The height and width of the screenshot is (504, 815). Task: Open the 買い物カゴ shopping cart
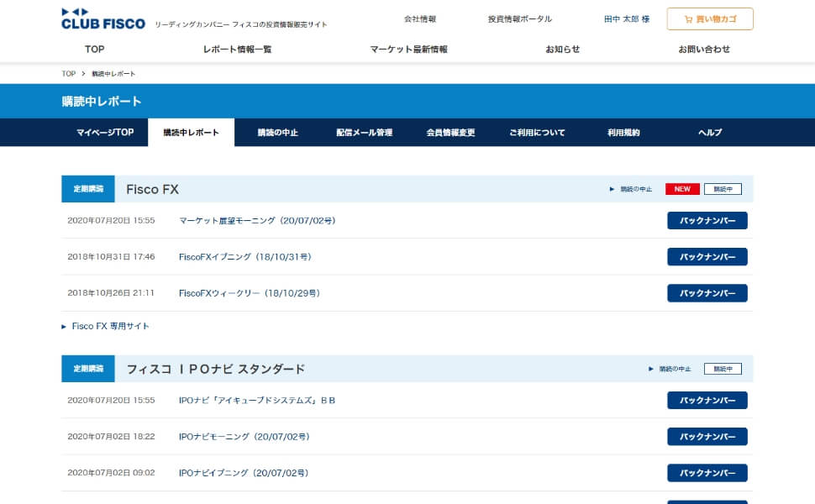[x=708, y=18]
